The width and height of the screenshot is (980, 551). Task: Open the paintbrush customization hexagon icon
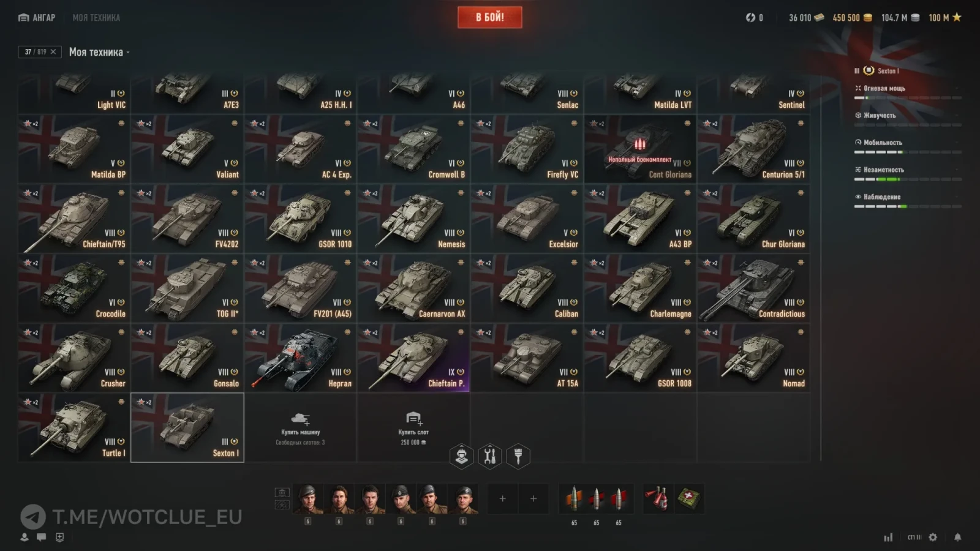click(x=518, y=456)
